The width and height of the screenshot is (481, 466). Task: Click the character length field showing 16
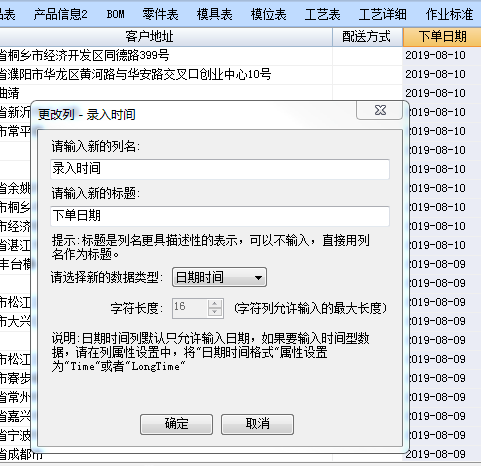point(190,308)
